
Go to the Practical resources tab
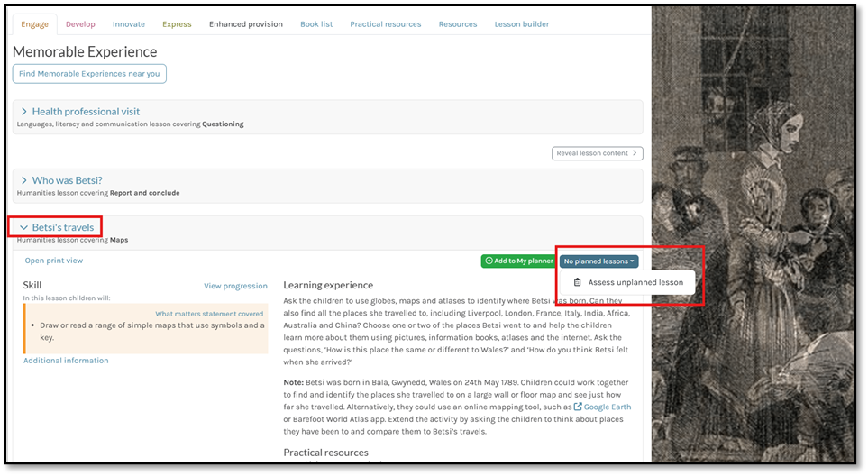(385, 24)
